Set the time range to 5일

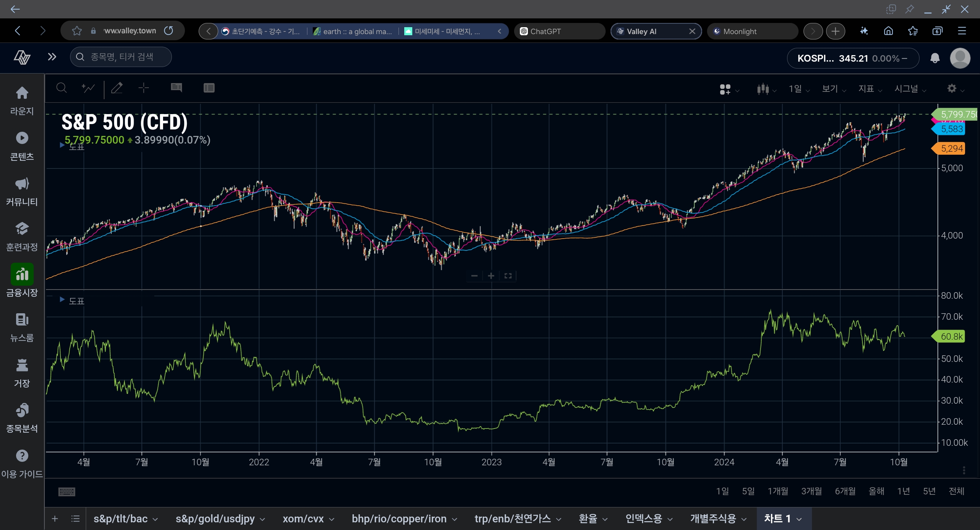click(748, 491)
